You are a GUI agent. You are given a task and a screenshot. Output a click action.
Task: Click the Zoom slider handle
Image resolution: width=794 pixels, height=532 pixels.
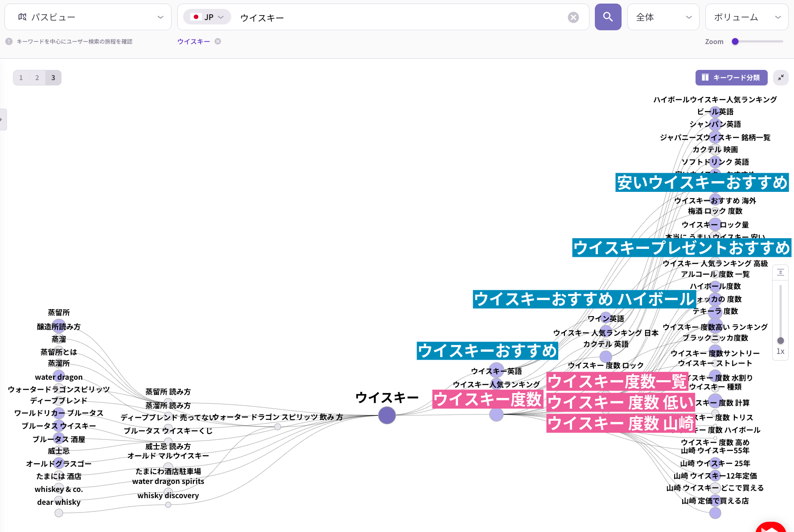(735, 41)
